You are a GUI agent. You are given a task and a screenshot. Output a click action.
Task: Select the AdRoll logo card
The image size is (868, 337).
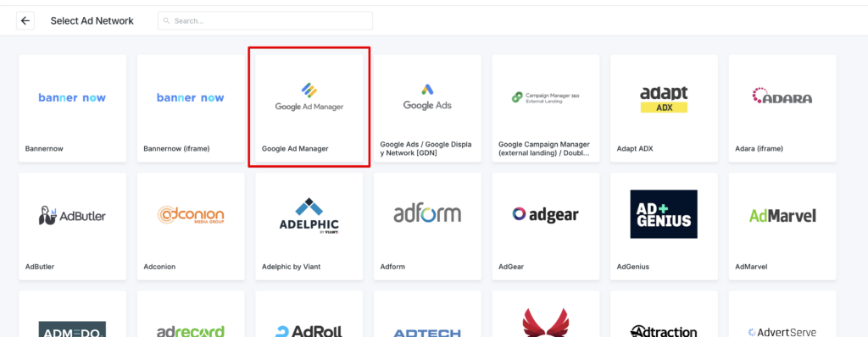[309, 314]
